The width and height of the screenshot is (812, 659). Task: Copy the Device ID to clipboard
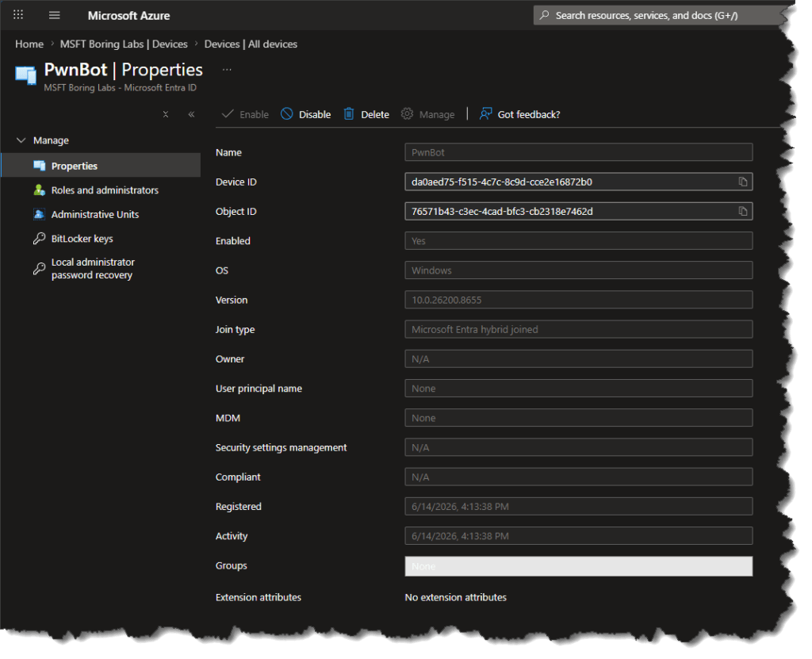tap(742, 182)
